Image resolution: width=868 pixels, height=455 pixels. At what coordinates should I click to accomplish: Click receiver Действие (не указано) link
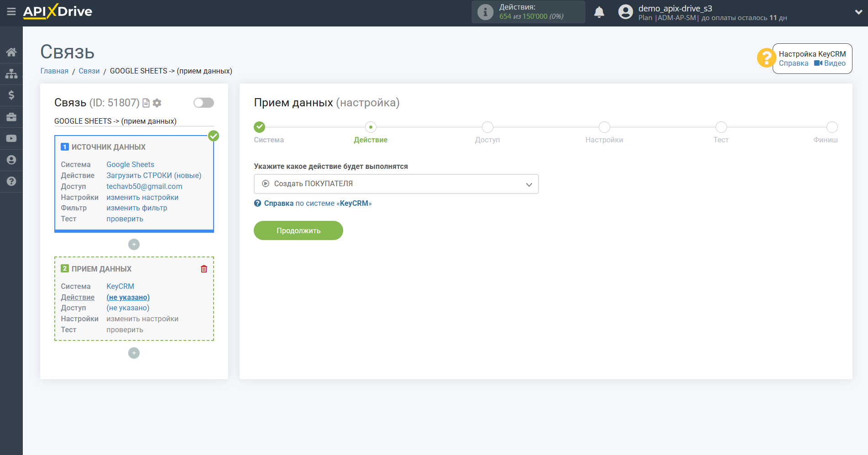[x=128, y=297]
